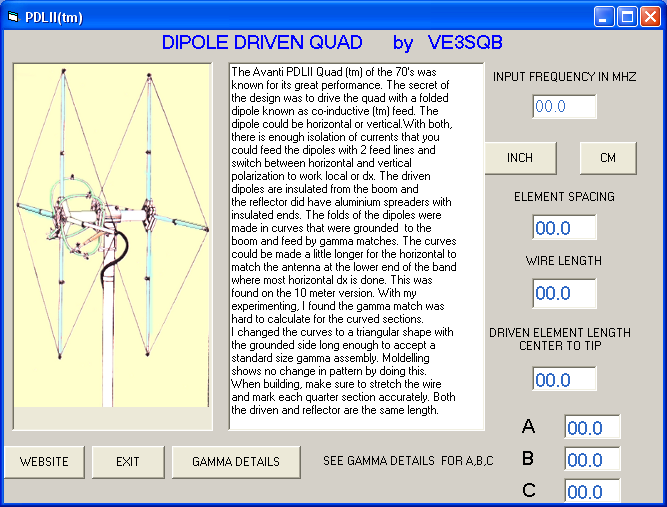
Task: Click the WIRE LENGTH label
Action: (564, 260)
